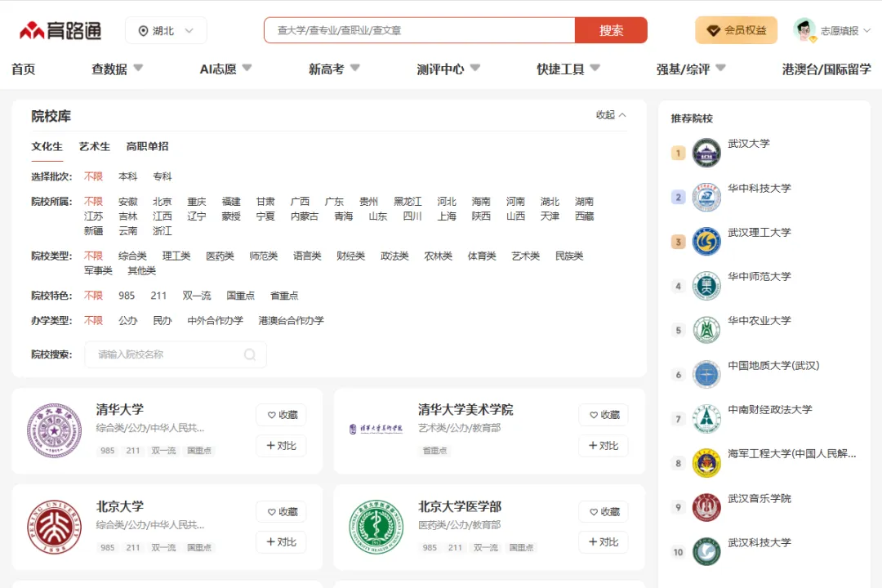Image resolution: width=882 pixels, height=588 pixels.
Task: Click 对比 for 清华大学
Action: tap(281, 446)
